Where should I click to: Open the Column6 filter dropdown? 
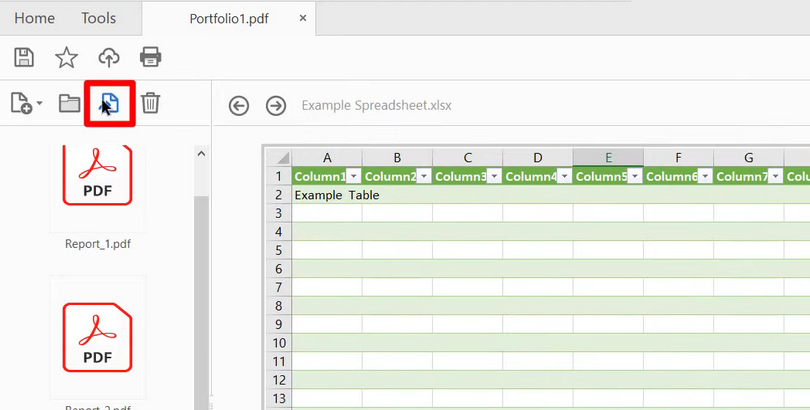click(x=705, y=177)
